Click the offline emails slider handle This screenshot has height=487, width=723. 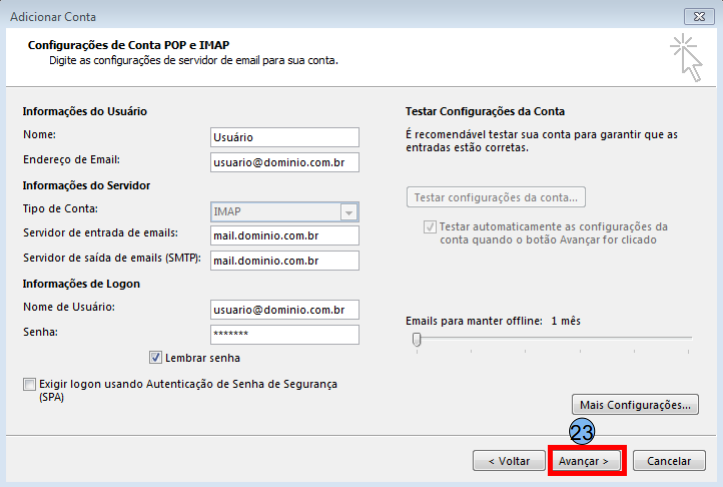pos(417,340)
